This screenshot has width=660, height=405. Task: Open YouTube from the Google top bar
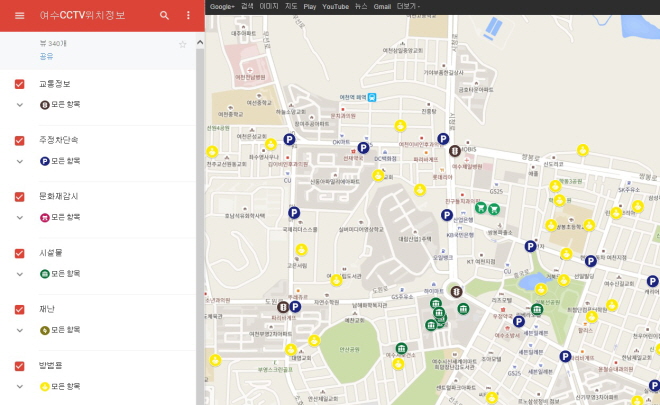click(336, 6)
